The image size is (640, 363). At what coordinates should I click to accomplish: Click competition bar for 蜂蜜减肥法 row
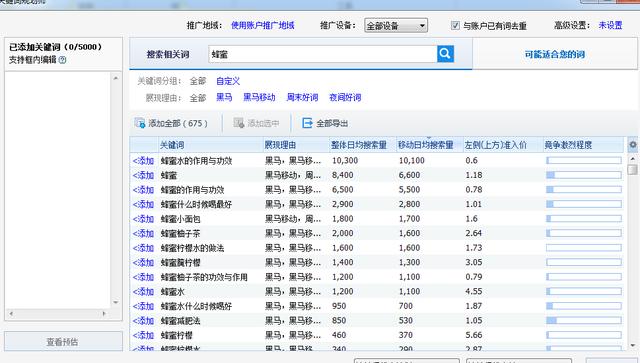click(x=584, y=321)
